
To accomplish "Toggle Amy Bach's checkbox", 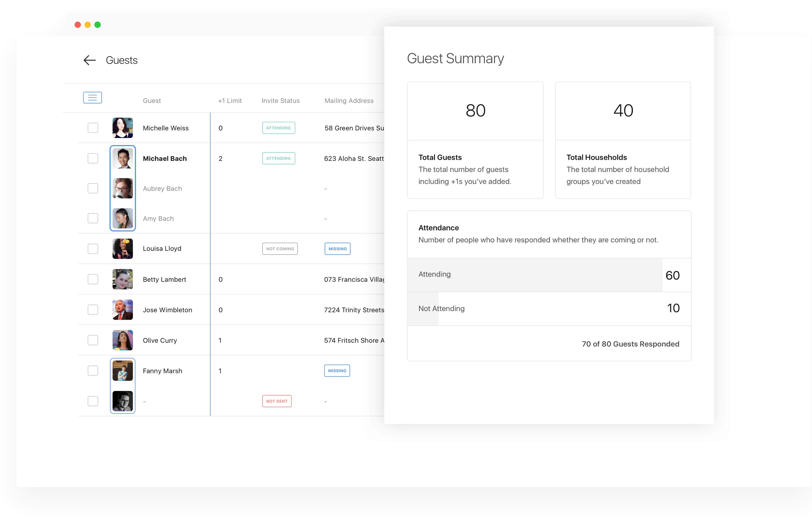I will point(93,218).
